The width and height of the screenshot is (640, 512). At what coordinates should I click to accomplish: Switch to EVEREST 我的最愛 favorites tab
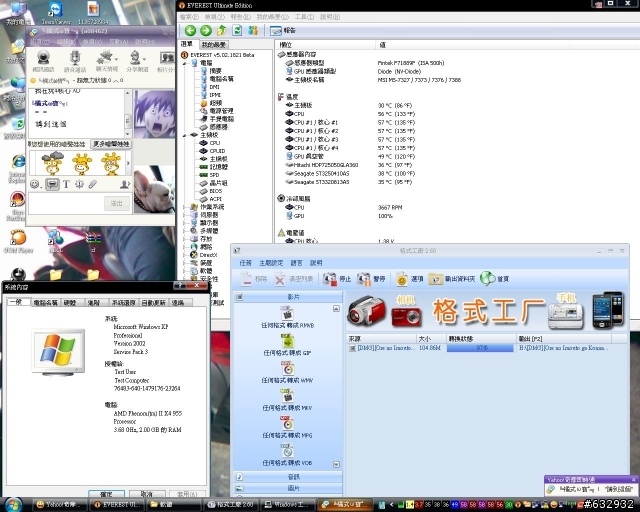tap(213, 45)
